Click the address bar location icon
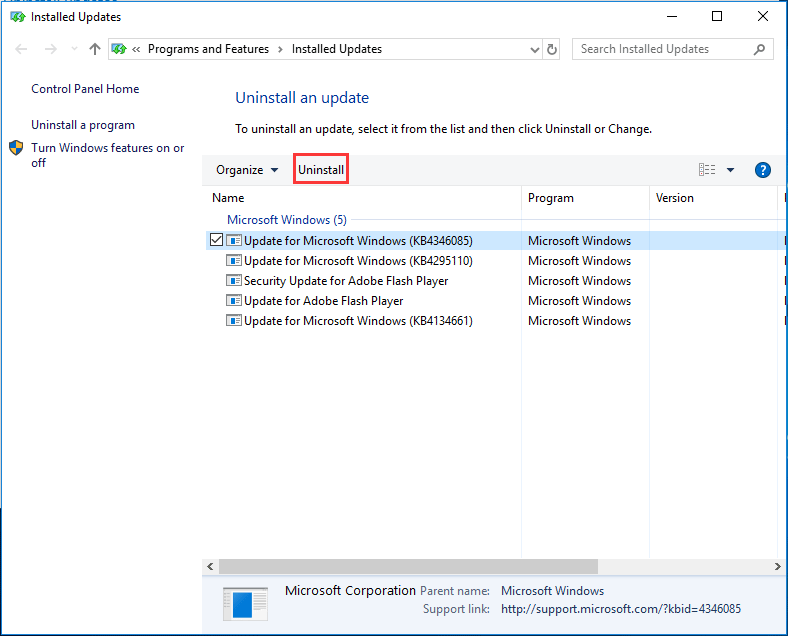The image size is (788, 636). (119, 49)
